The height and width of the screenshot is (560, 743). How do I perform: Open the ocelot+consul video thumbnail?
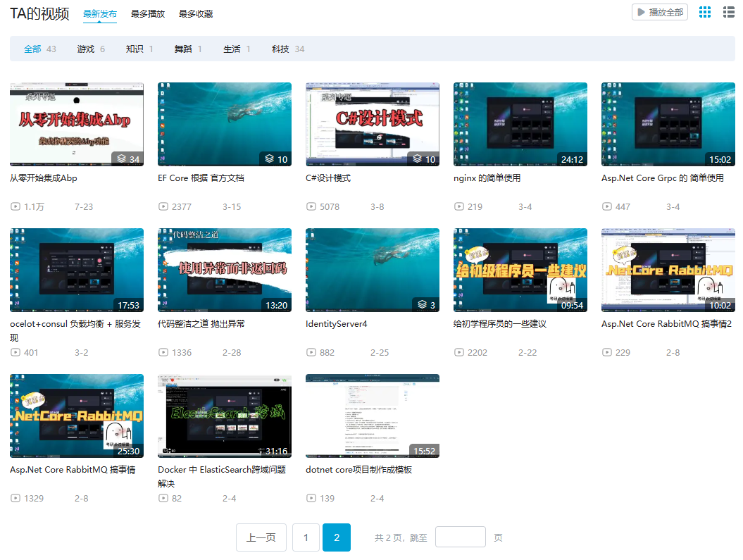(x=77, y=270)
